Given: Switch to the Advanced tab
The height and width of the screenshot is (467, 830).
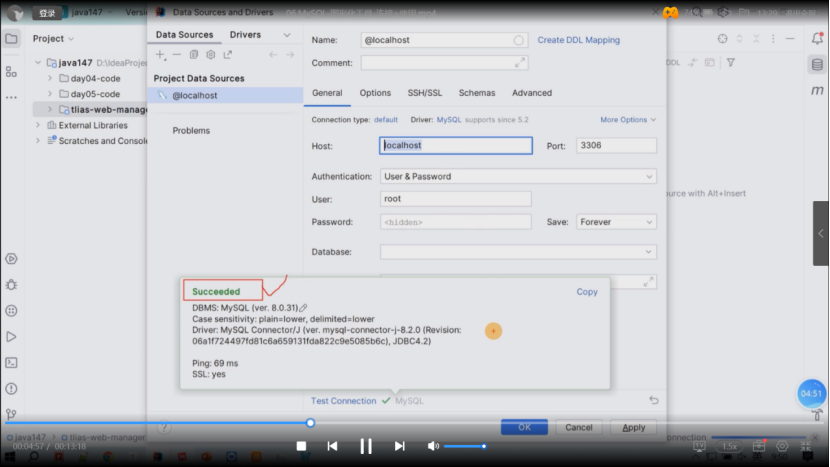Looking at the screenshot, I should point(532,93).
